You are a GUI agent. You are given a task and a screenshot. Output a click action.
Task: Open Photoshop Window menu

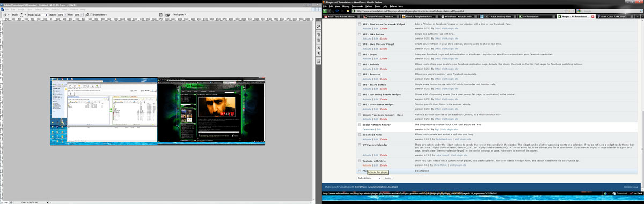pyautogui.click(x=74, y=9)
